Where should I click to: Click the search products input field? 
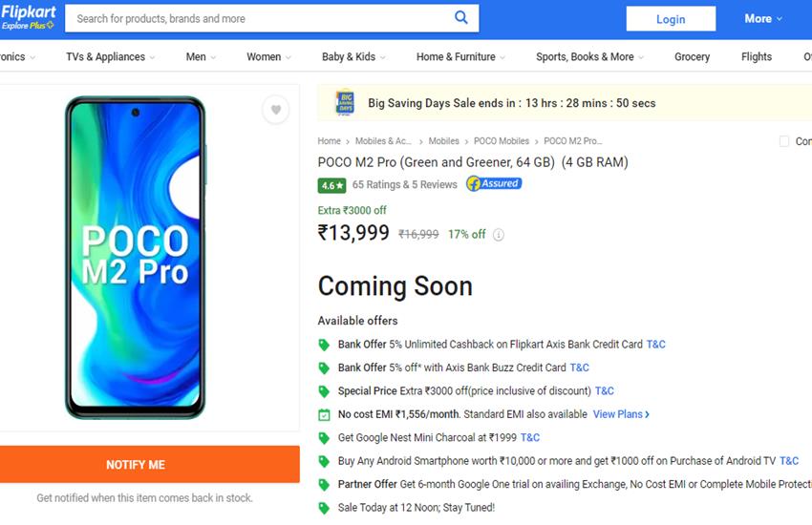[259, 18]
